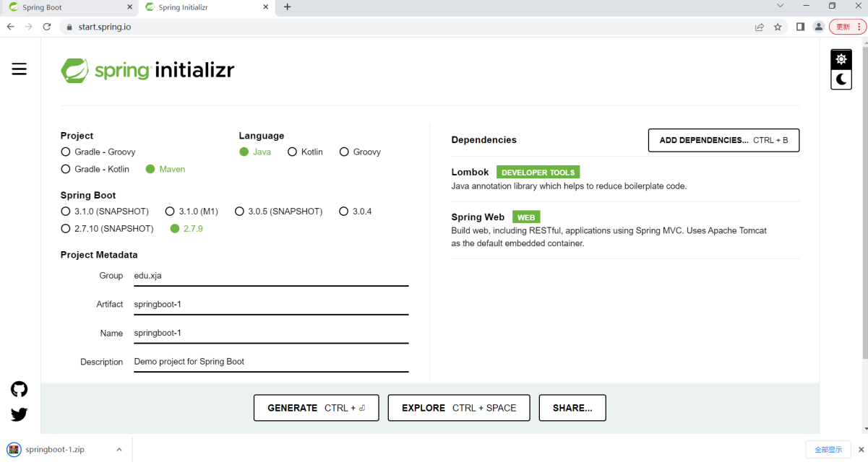Click browser forward arrow
Viewport: 868px width, 470px height.
[28, 27]
